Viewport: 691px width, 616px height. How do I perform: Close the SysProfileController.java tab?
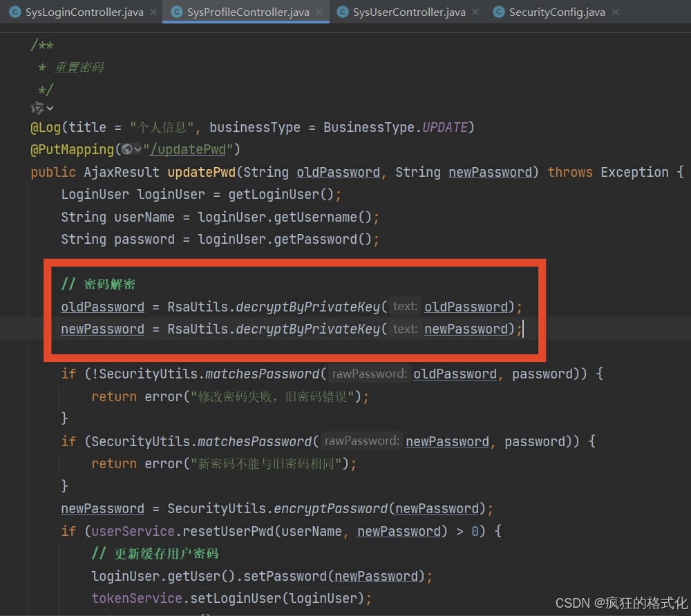[319, 12]
